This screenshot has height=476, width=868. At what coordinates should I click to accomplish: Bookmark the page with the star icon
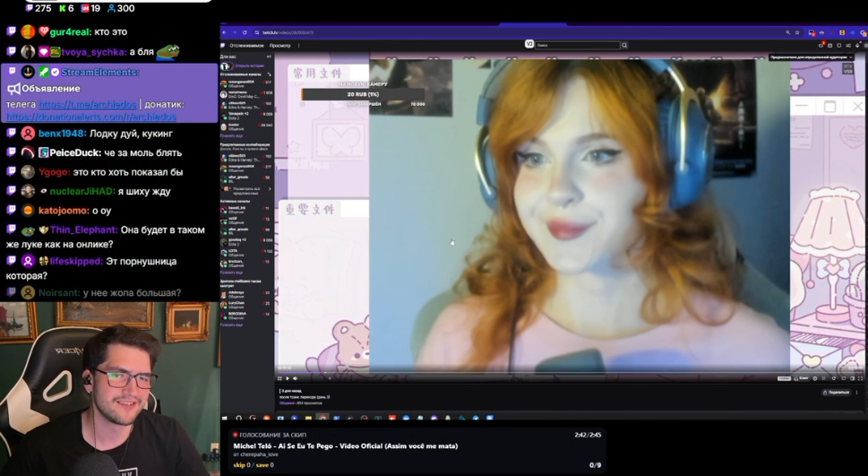pos(797,32)
